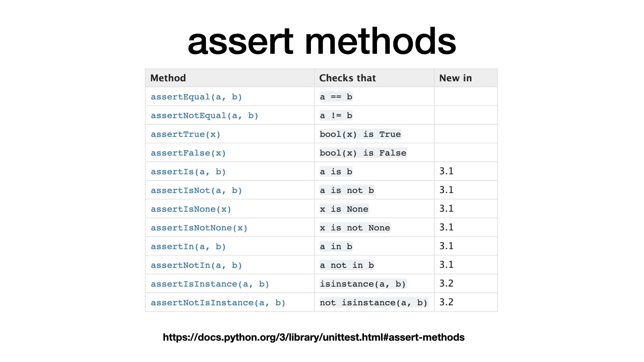The height and width of the screenshot is (362, 644).
Task: Click the Checks that column header
Action: [x=347, y=78]
